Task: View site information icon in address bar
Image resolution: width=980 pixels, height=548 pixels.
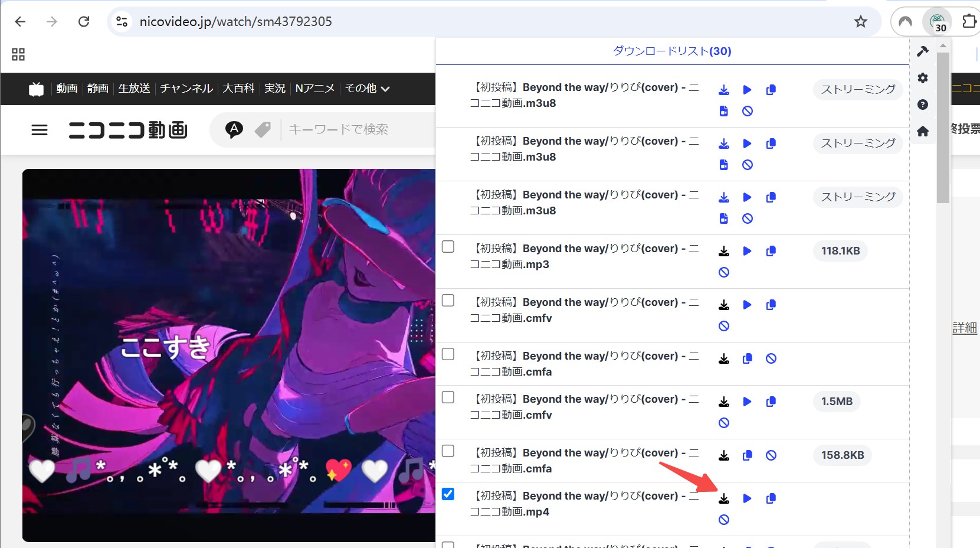Action: tap(122, 22)
